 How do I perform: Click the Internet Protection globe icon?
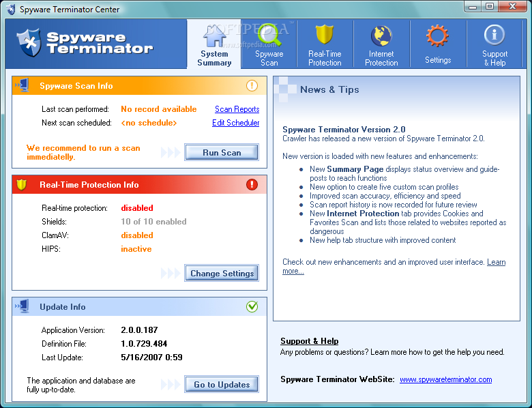[x=381, y=35]
